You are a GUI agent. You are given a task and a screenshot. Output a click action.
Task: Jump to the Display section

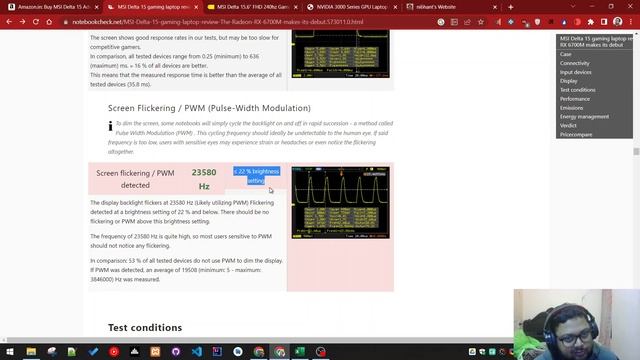coord(569,81)
